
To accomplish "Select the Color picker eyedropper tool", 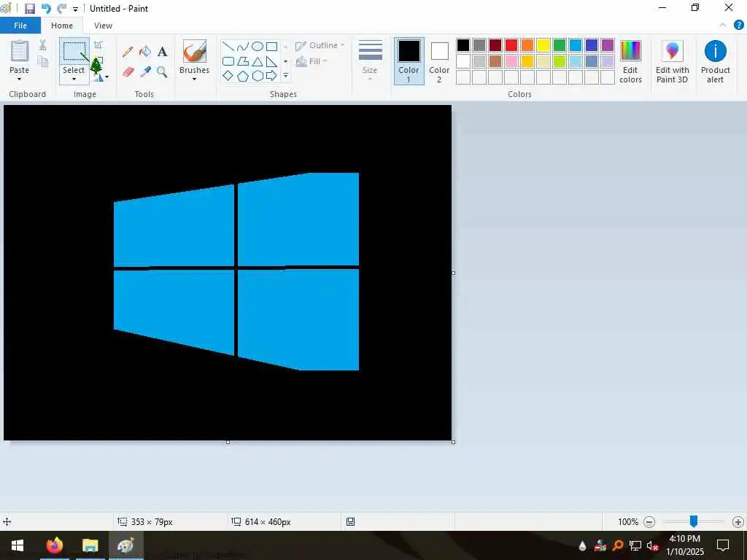I will 145,72.
